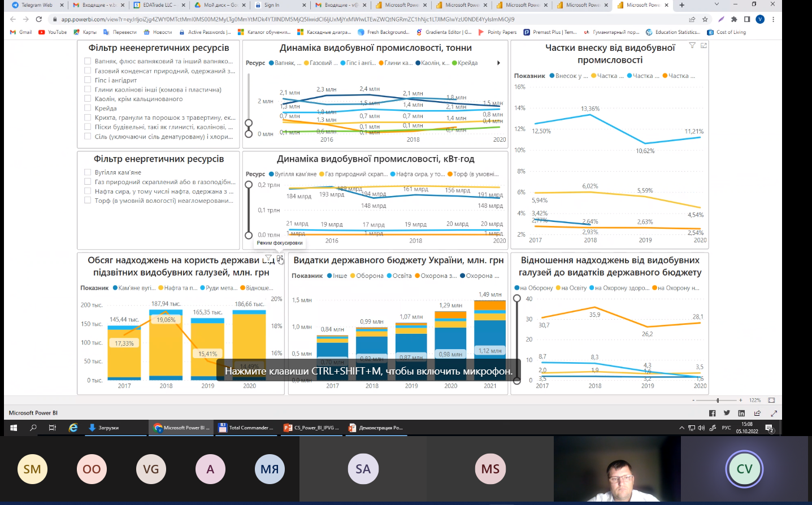812x505 pixels.
Task: Click the share arrow icon
Action: point(757,413)
